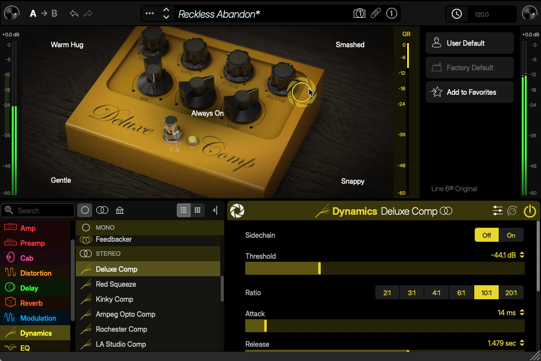541x361 pixels.
Task: Click the Warm Hug corner label
Action: (67, 45)
